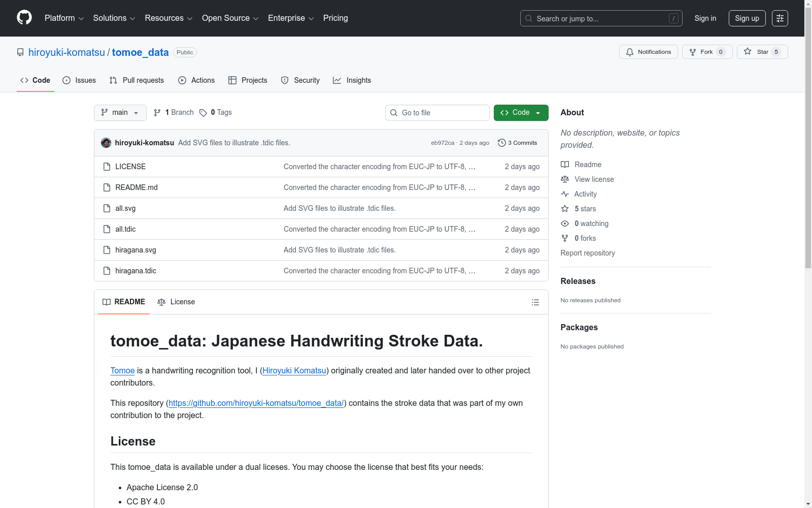Open the main branch selector dropdown
This screenshot has height=508, width=812.
(120, 113)
